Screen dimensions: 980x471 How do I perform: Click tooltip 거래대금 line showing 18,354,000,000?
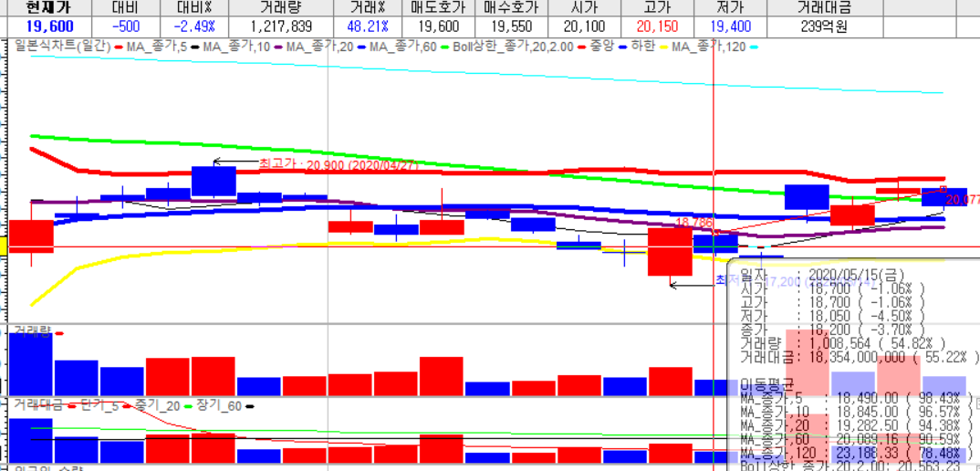858,358
